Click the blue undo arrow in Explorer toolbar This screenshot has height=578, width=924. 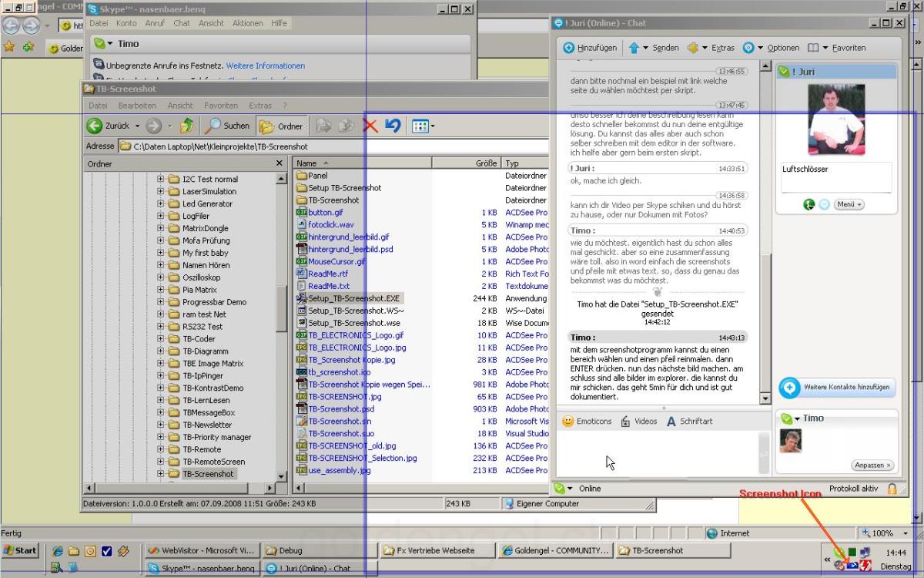pyautogui.click(x=393, y=126)
